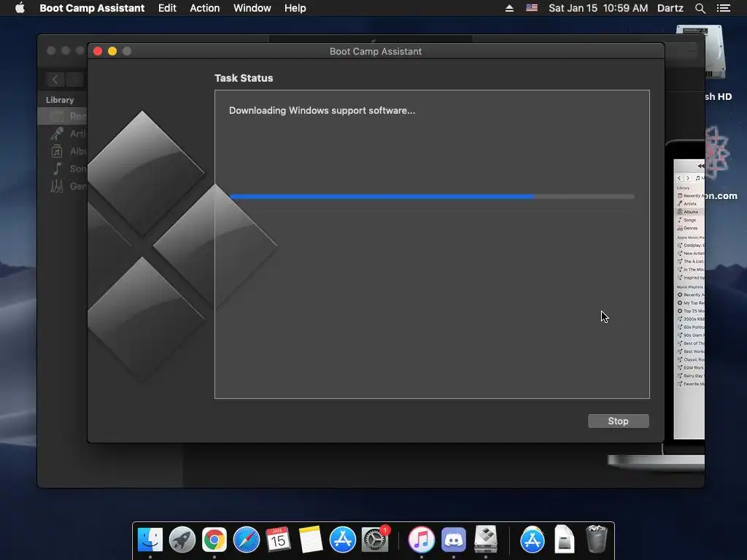Screen dimensions: 747x560
Task: Click Library heading in iTunes sidebar
Action: (x=60, y=100)
